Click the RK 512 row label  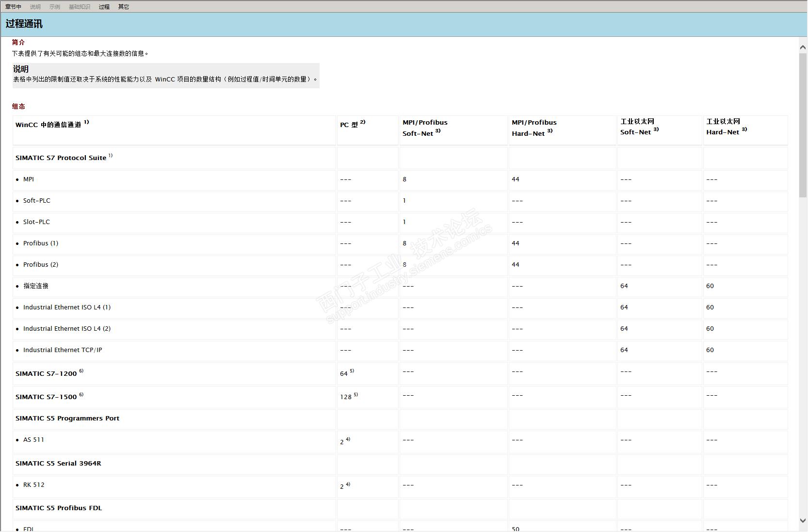tap(34, 485)
